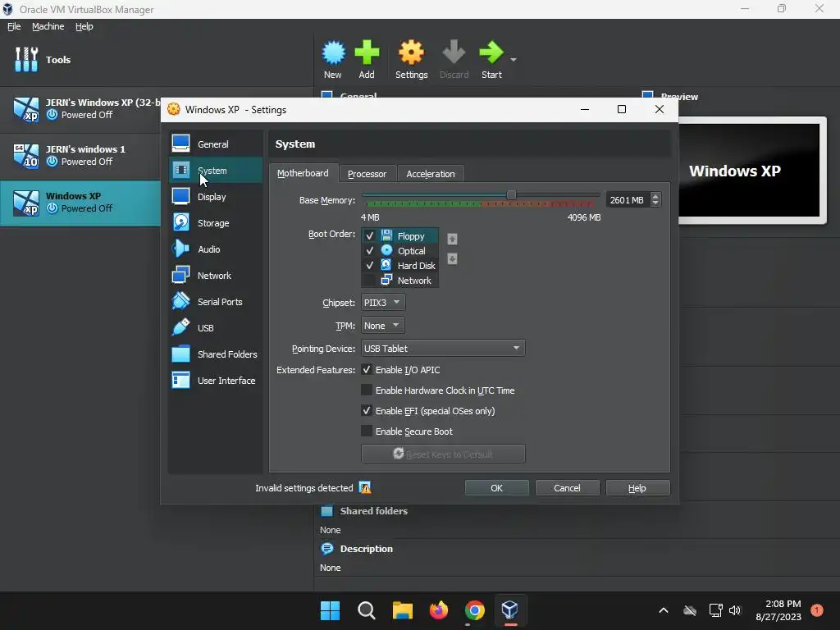The image size is (840, 630).
Task: Open the Shared Folders category
Action: tap(216, 354)
